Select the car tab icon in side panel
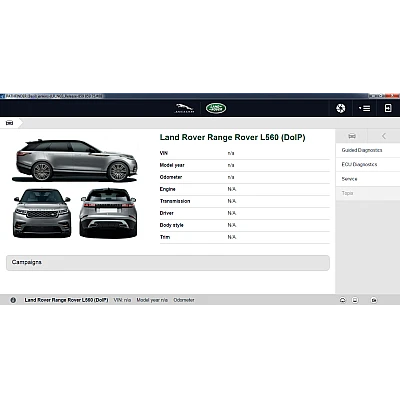Viewport: 400px width, 400px height. pos(352,136)
